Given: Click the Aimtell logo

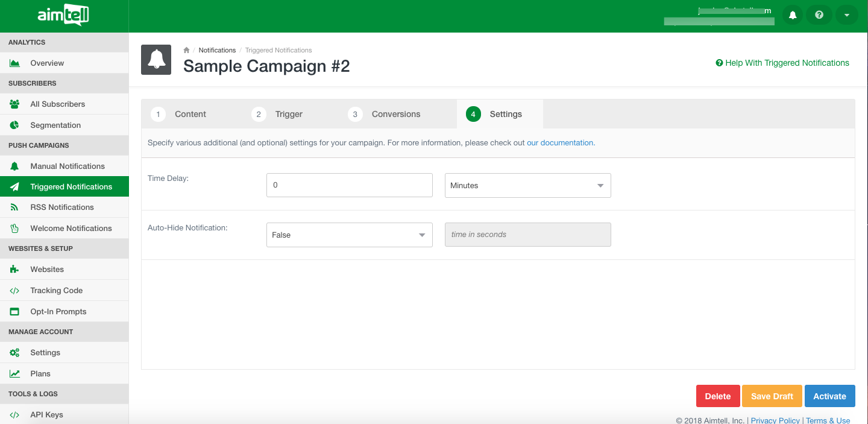Looking at the screenshot, I should [x=63, y=16].
